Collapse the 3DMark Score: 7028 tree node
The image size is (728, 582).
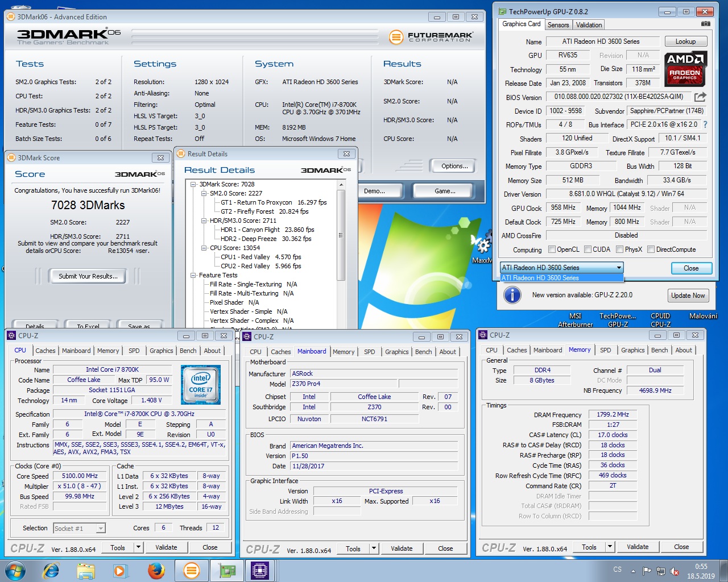click(193, 184)
